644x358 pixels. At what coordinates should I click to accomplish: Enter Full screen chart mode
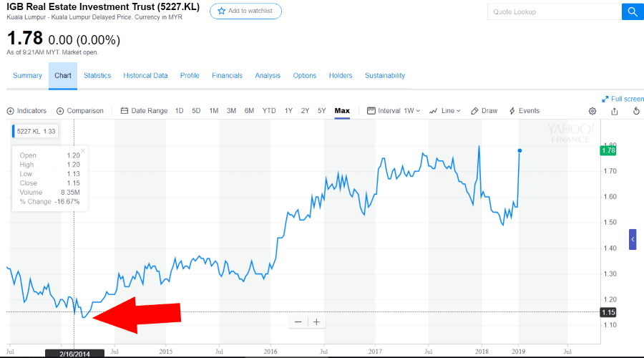click(623, 99)
